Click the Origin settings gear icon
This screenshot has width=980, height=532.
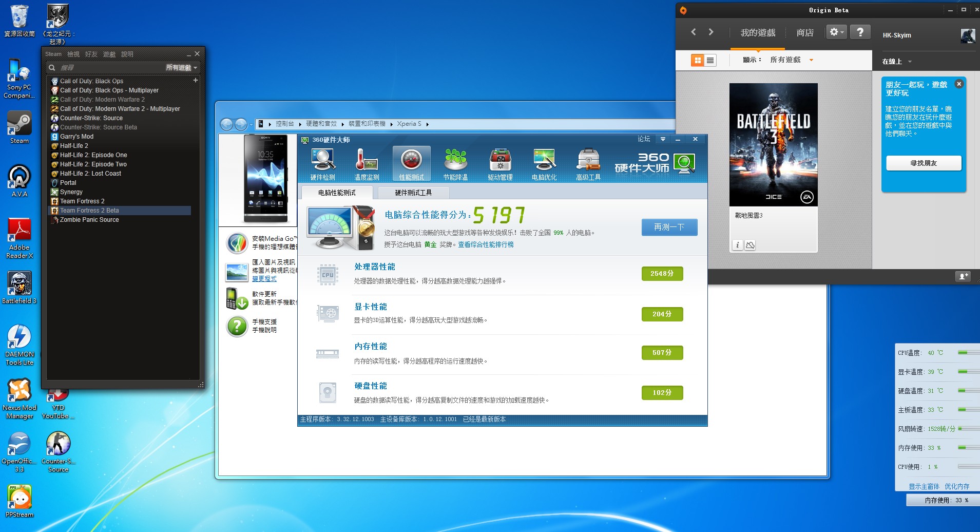coord(836,32)
